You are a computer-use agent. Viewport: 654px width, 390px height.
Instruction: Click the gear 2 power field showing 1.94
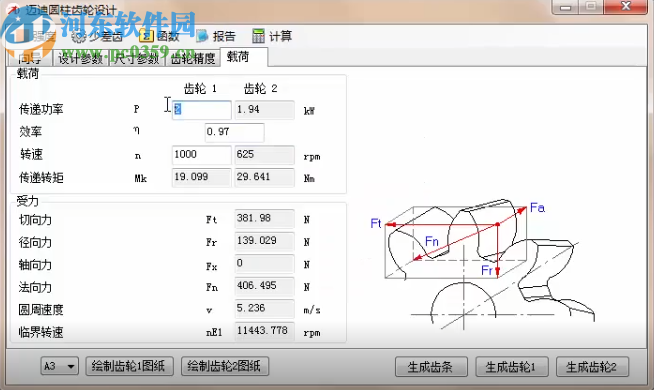pos(264,110)
